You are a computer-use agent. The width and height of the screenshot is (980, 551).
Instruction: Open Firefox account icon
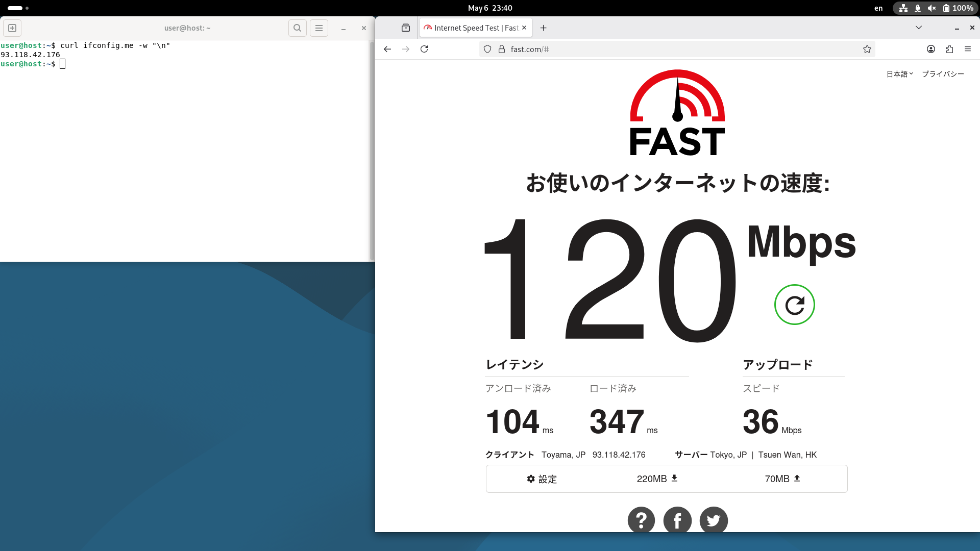click(x=931, y=49)
